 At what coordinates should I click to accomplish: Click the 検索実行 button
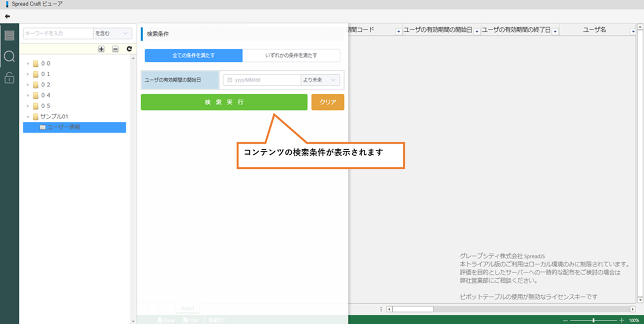(224, 102)
